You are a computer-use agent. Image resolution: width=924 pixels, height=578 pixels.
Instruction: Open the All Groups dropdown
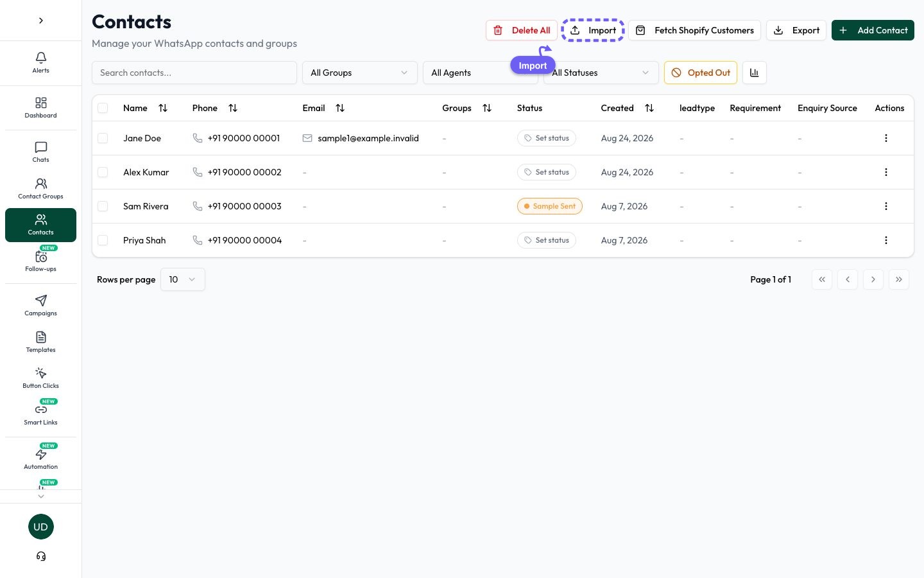coord(359,73)
